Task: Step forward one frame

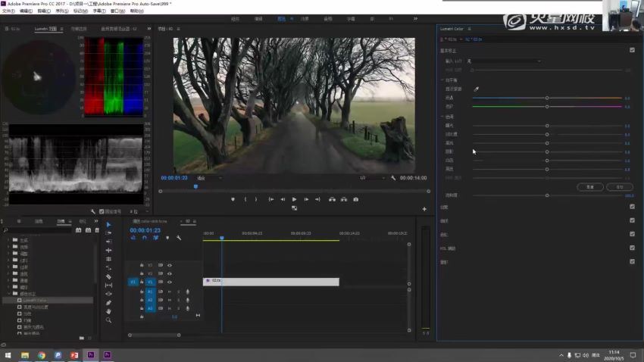Action: coord(306,199)
